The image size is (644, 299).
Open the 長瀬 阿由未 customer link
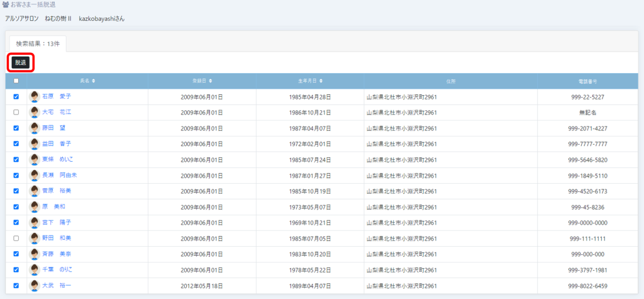57,175
